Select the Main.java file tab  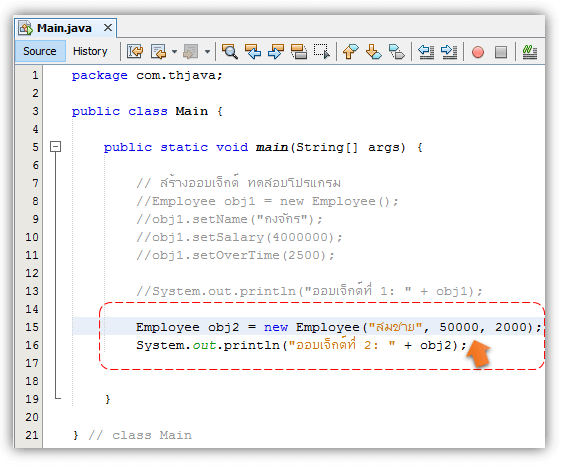point(64,28)
